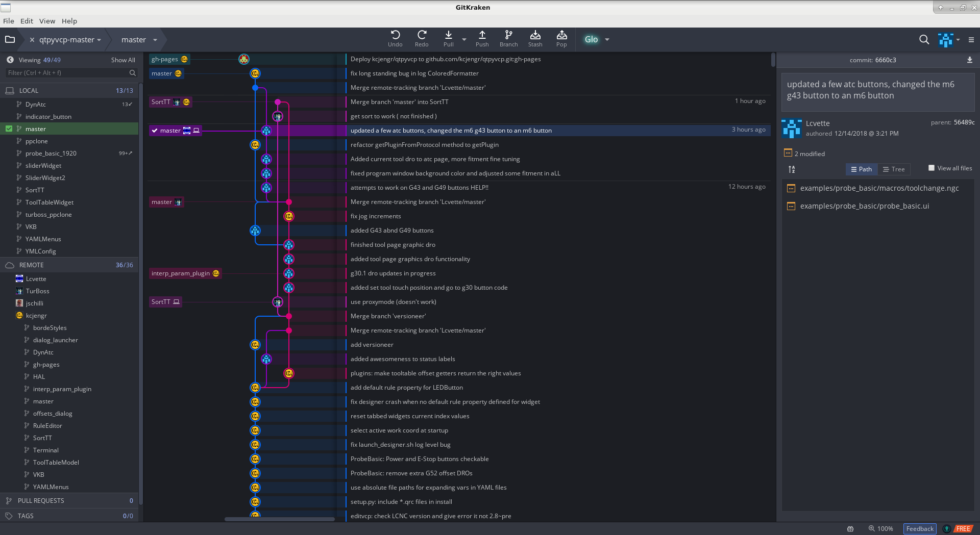
Task: Download patch icon next to commit id
Action: click(x=969, y=60)
